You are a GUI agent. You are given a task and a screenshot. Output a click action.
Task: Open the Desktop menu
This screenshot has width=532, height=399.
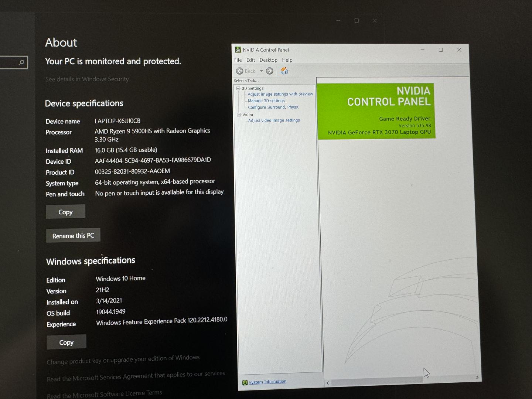point(268,60)
